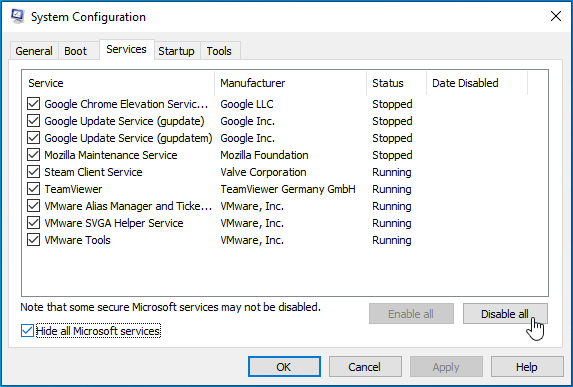Open Help for System Configuration
Viewport: 573px width, 387px height.
point(527,367)
